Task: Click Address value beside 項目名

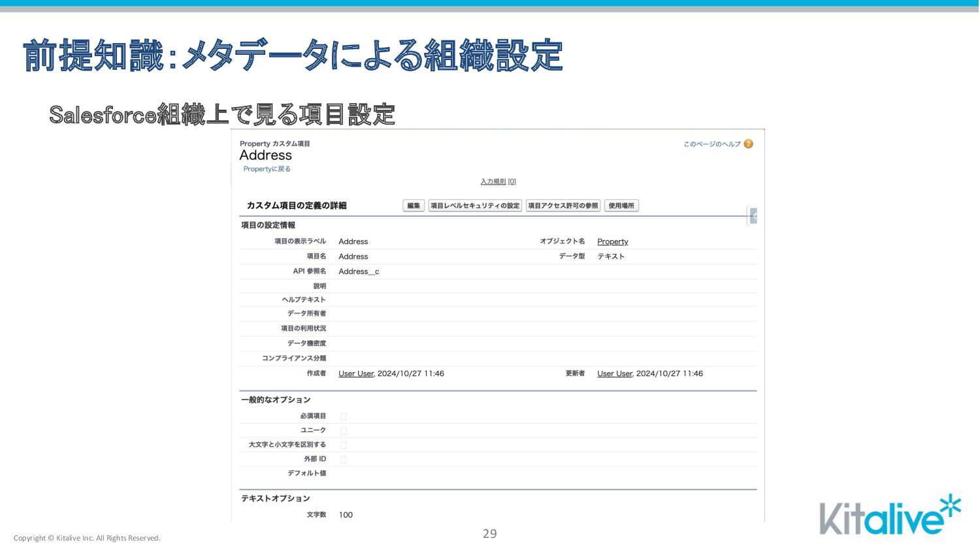Action: click(353, 257)
